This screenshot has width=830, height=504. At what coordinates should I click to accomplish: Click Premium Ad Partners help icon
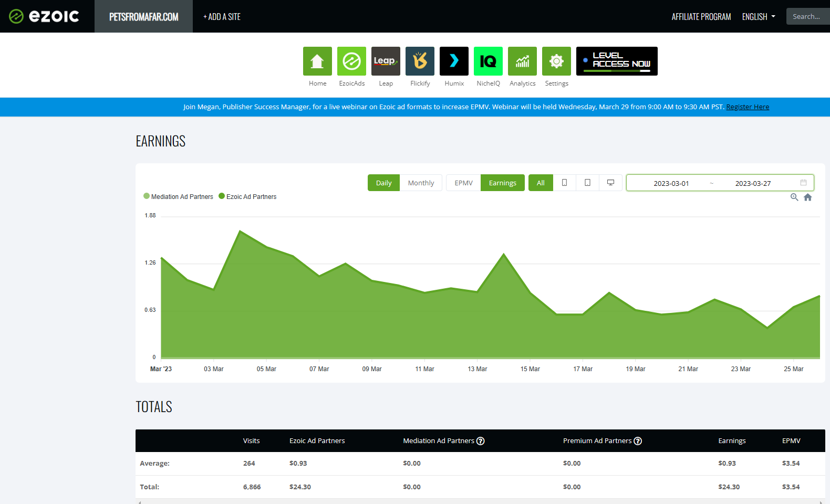coord(638,441)
